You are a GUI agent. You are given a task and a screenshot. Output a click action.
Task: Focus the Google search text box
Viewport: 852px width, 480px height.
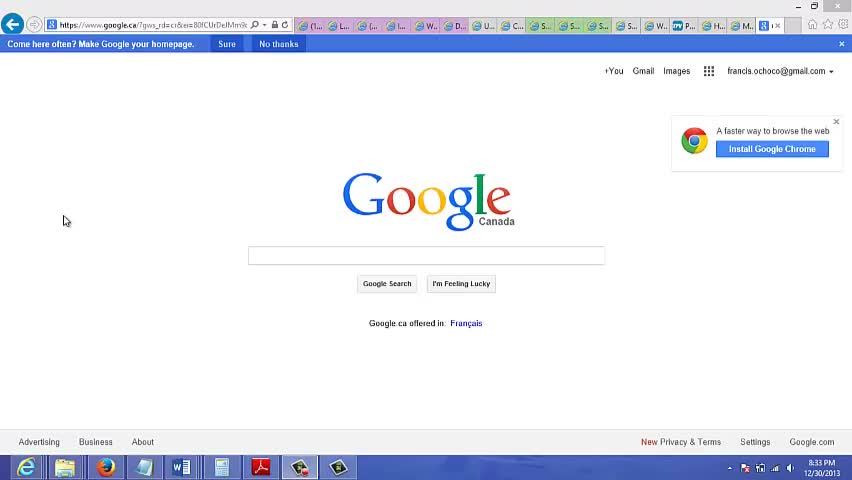tap(427, 255)
